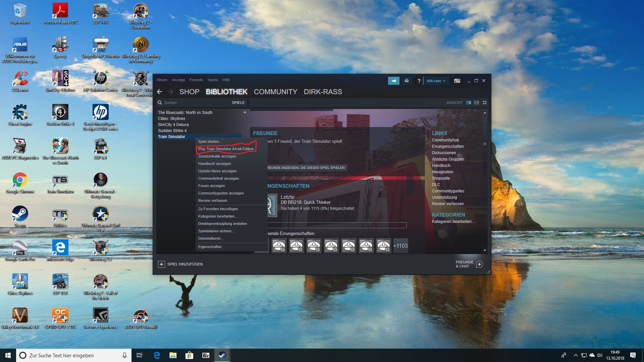
Task: Select Play Train Simulator 64-bit Edition
Action: tap(226, 149)
